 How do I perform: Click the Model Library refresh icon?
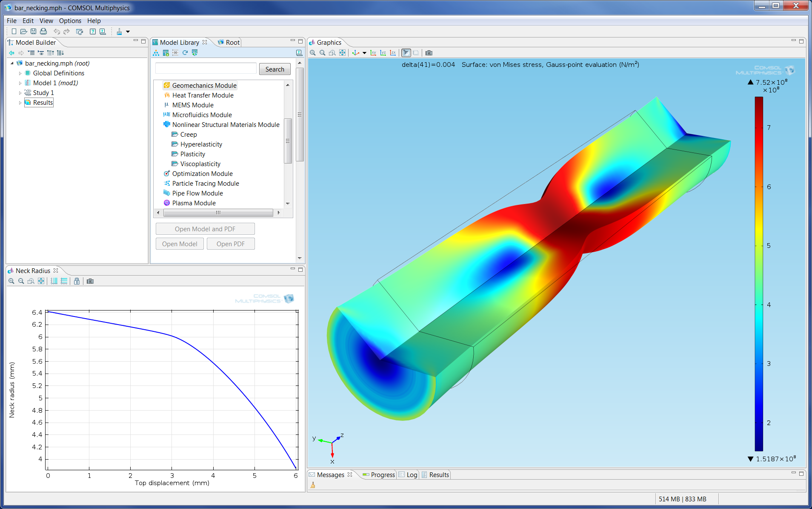(x=185, y=53)
